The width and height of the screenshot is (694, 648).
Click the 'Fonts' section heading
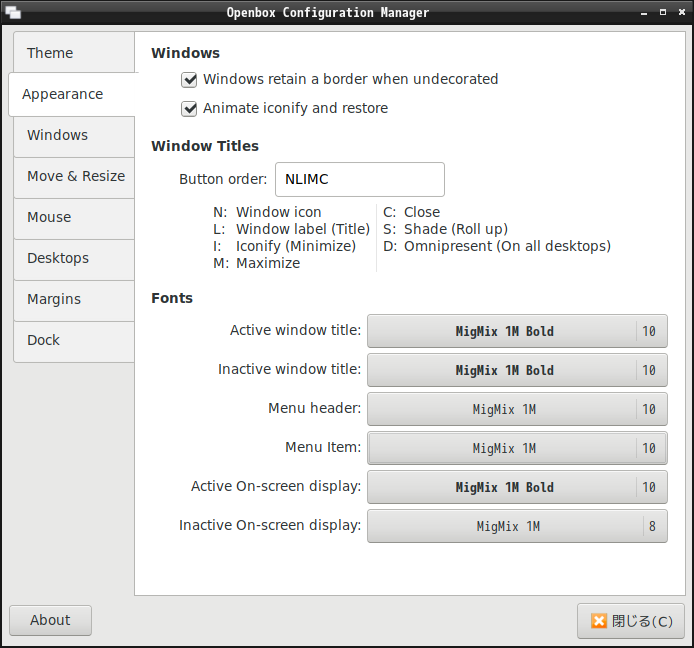point(172,298)
